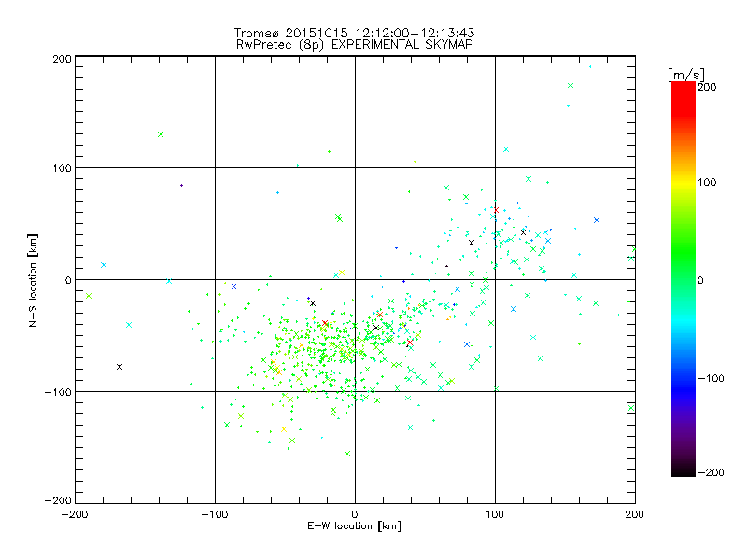Click the N-S axis tick label "-200"
Viewport: 747px width, 560px height.
click(58, 500)
